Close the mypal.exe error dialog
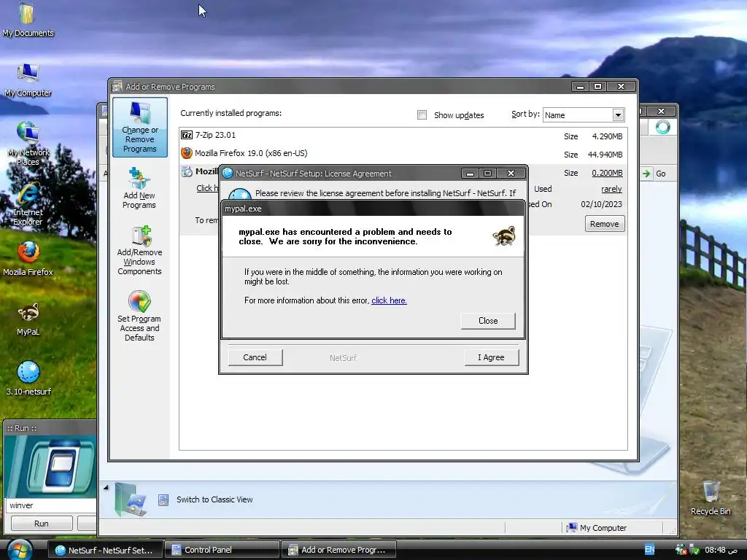 [488, 321]
